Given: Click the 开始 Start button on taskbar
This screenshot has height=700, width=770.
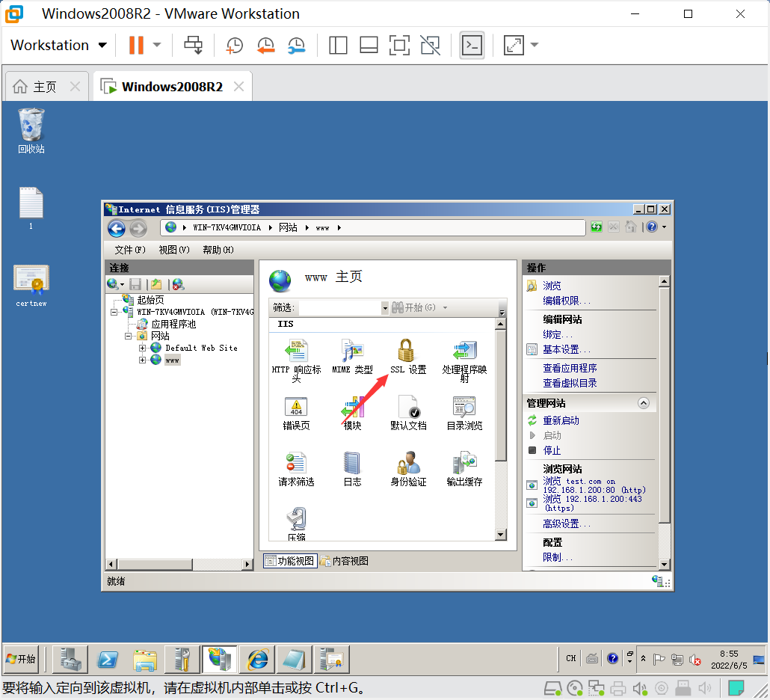Looking at the screenshot, I should (21, 659).
